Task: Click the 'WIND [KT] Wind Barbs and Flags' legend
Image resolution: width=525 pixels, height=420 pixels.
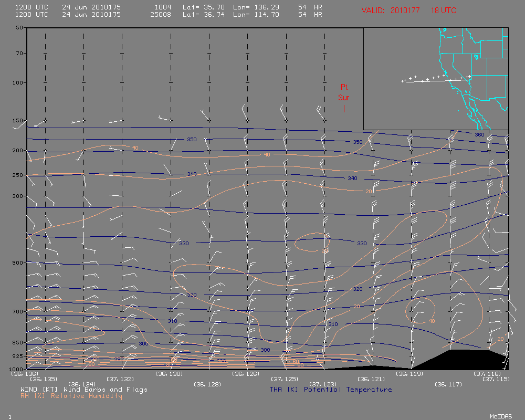Action: point(84,390)
